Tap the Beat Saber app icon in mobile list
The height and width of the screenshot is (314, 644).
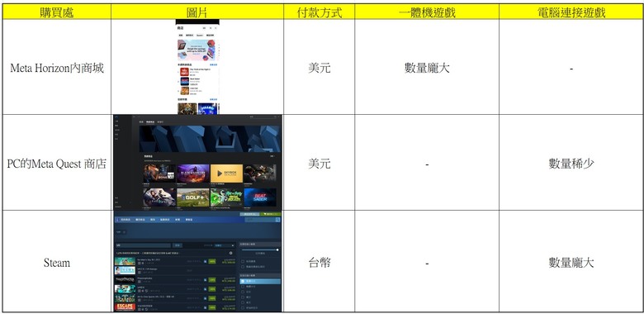pyautogui.click(x=184, y=81)
